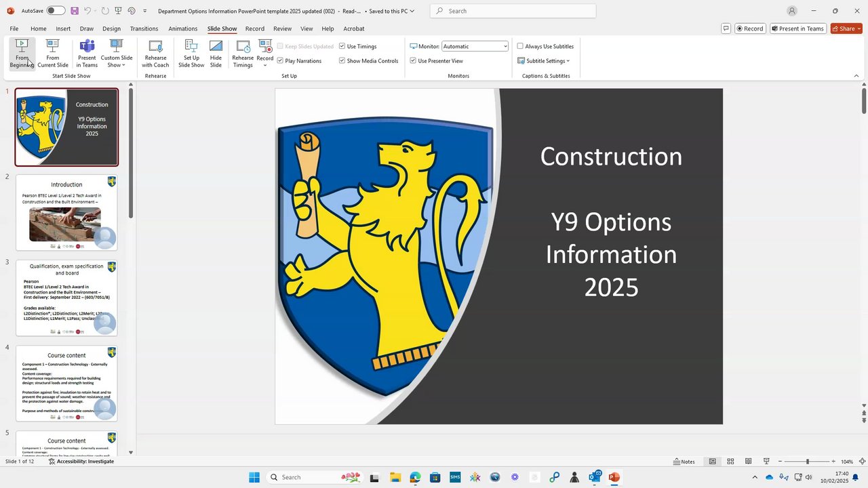Click Accessibility: Investigate in status bar
868x488 pixels.
point(81,462)
